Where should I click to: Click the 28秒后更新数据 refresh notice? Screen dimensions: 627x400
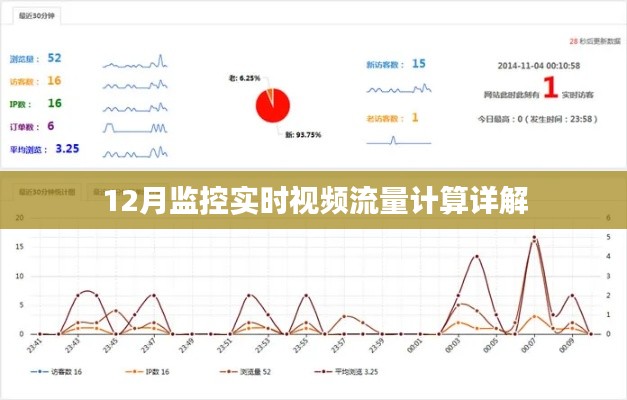click(590, 41)
